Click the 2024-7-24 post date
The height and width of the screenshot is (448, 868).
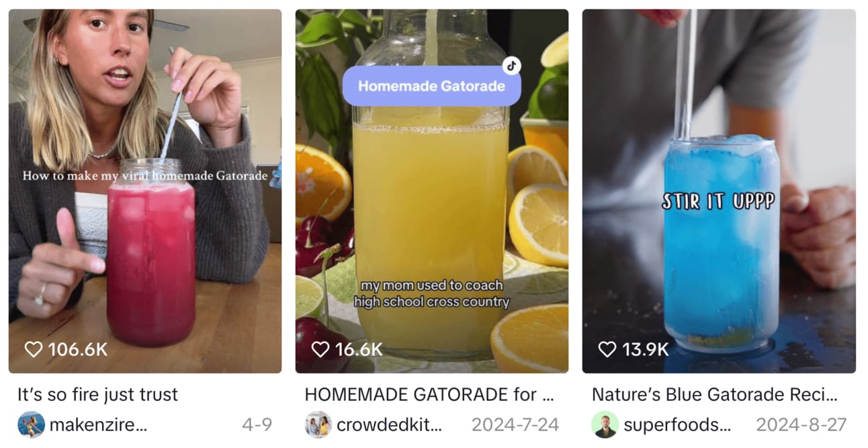tap(515, 425)
